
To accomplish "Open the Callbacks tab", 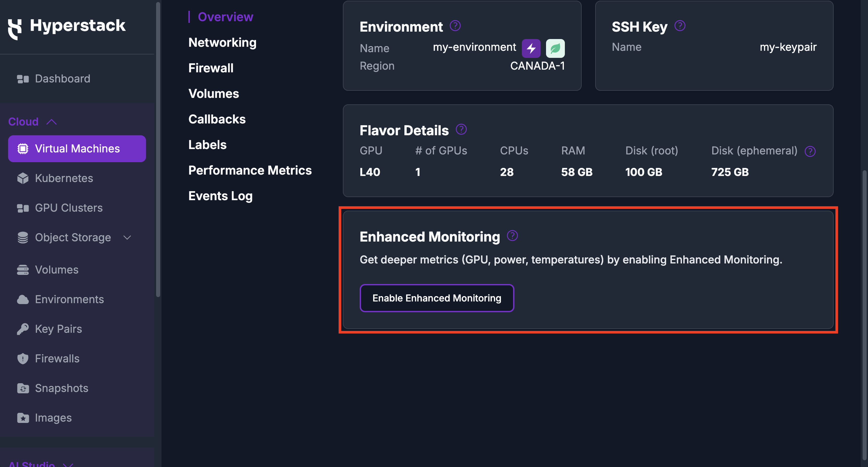I will [x=217, y=119].
